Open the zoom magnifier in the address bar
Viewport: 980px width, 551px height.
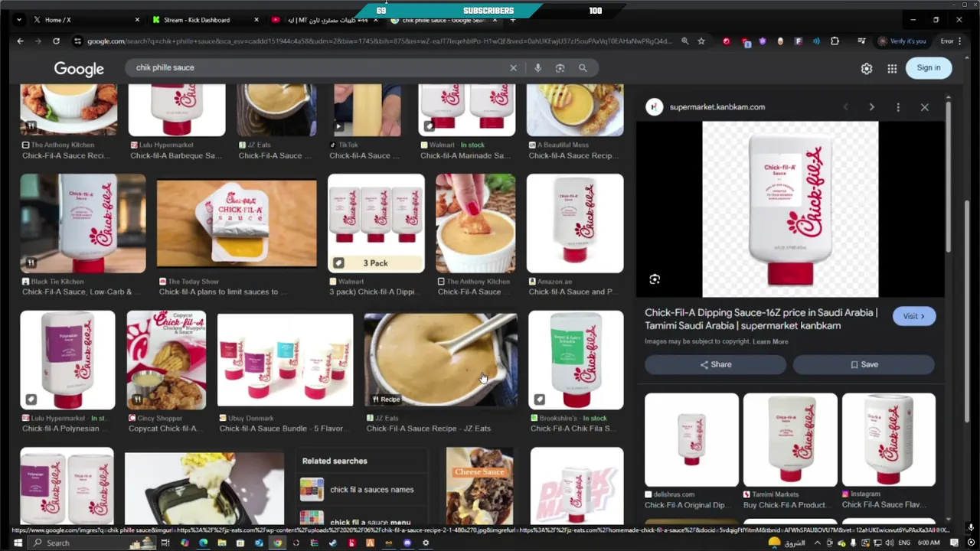[684, 41]
